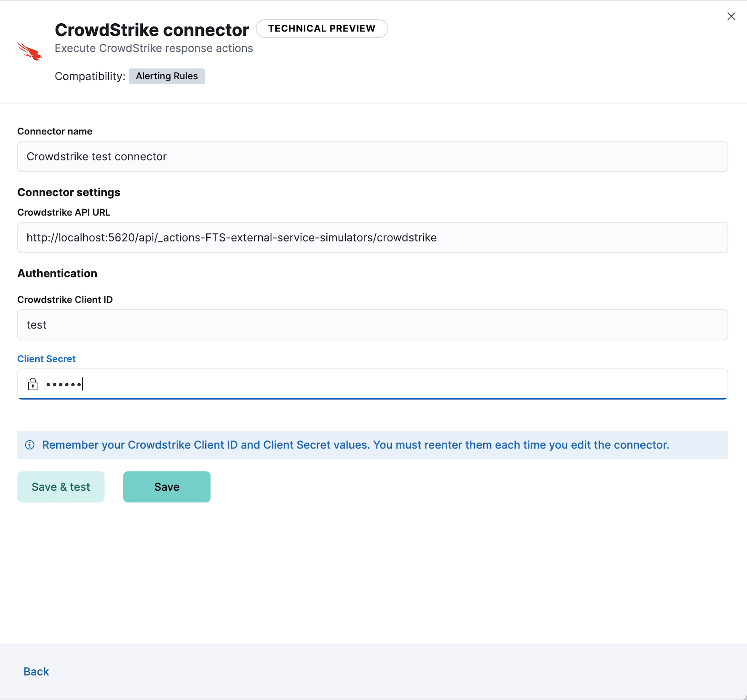The height and width of the screenshot is (700, 747).
Task: Click the Technical Preview badge
Action: [x=322, y=29]
